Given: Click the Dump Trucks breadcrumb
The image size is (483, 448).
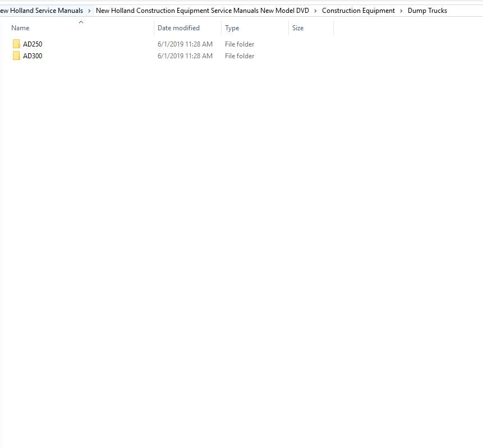Looking at the screenshot, I should pos(427,11).
